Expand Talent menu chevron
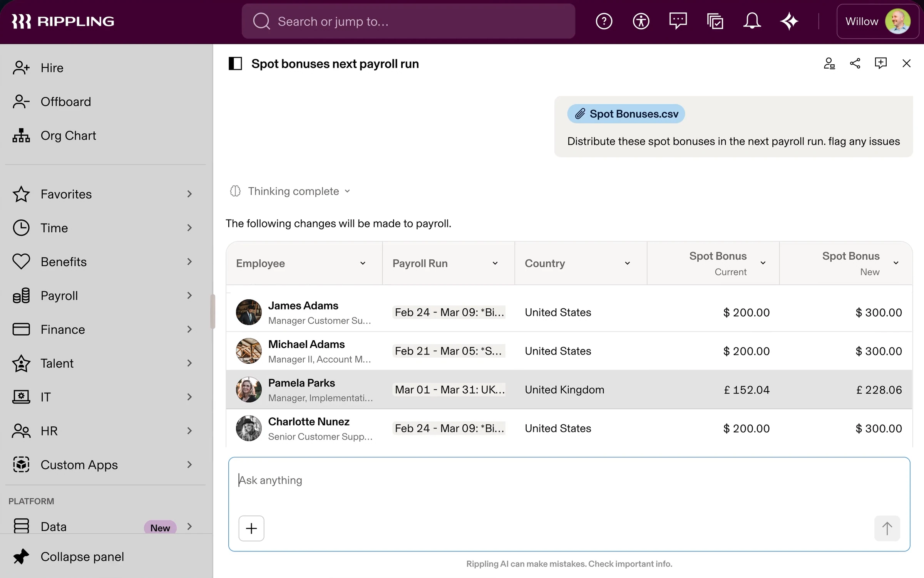This screenshot has height=578, width=924. point(189,363)
